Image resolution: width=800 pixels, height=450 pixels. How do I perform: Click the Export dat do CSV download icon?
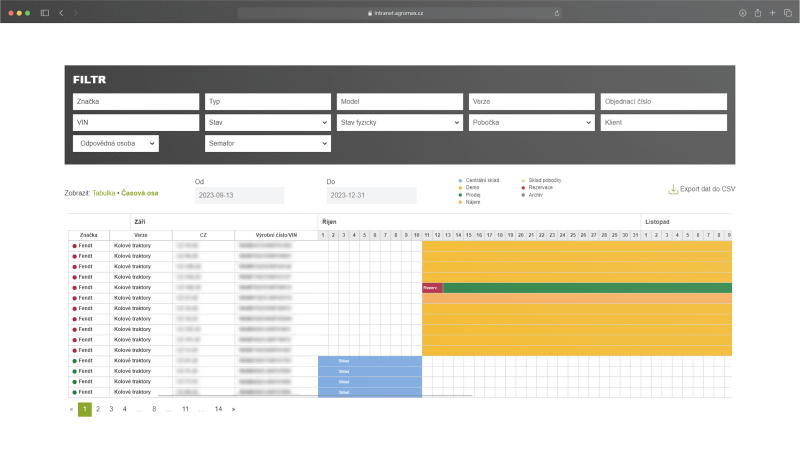click(x=673, y=189)
